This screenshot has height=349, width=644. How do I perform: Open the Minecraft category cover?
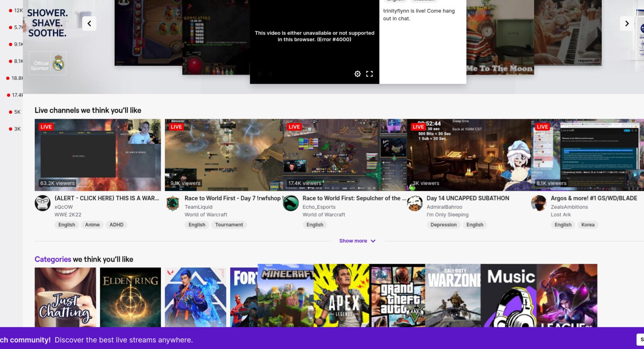286,295
